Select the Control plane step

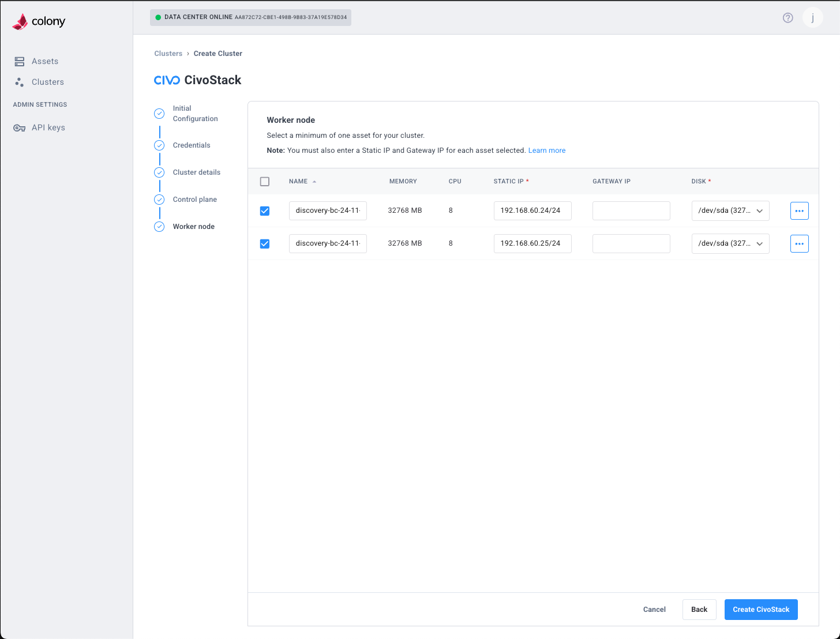194,199
